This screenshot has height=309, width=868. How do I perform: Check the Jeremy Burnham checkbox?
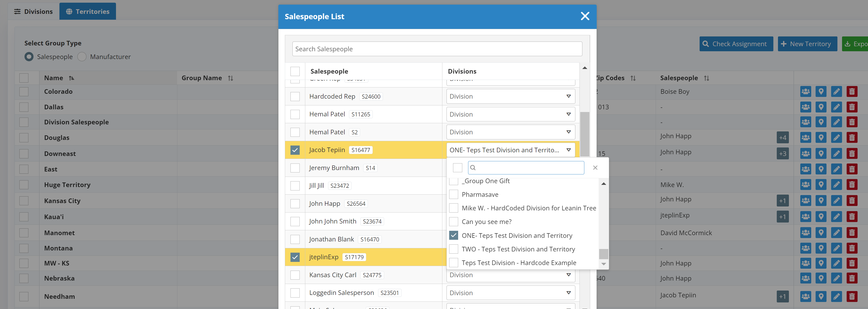point(295,168)
